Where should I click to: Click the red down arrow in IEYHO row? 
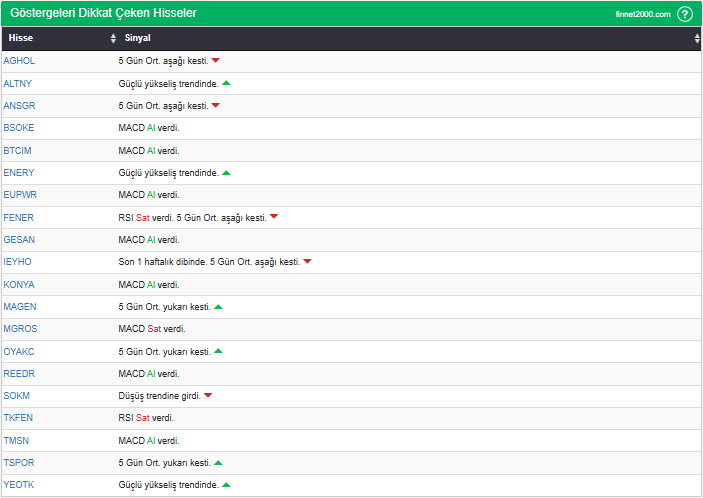307,261
